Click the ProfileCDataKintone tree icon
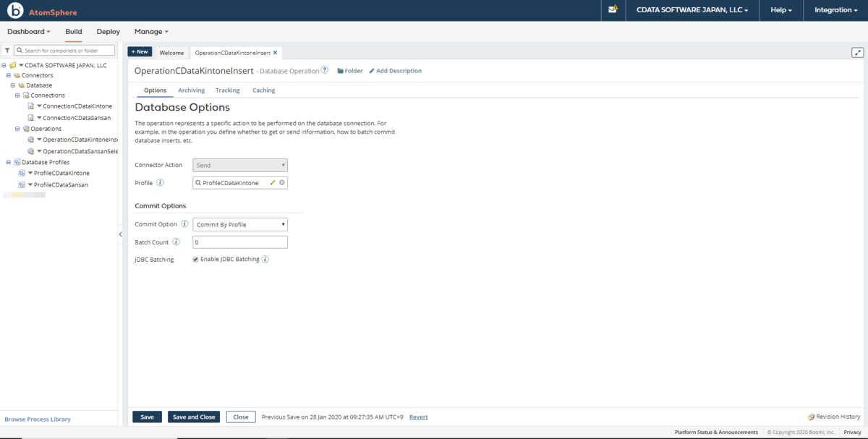 [22, 174]
